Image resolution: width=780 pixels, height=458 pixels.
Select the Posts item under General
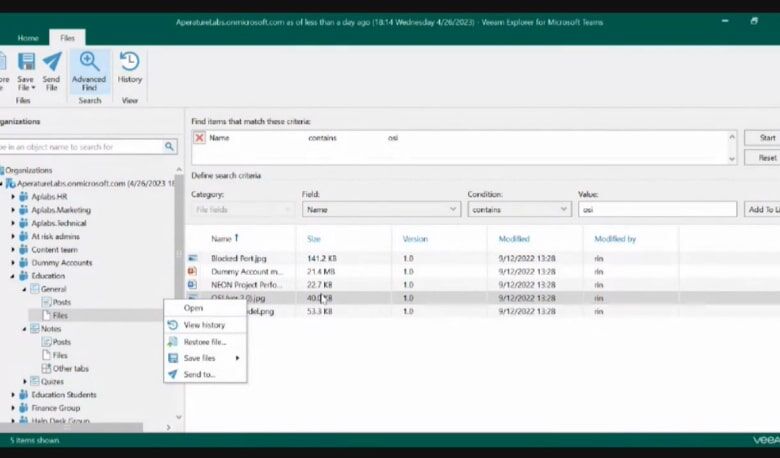coord(62,302)
